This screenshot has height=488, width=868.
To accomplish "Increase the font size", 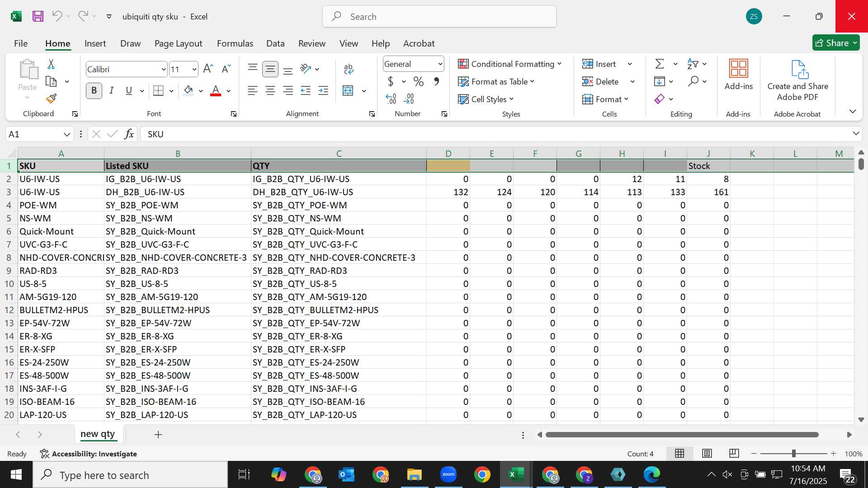I will pos(208,69).
